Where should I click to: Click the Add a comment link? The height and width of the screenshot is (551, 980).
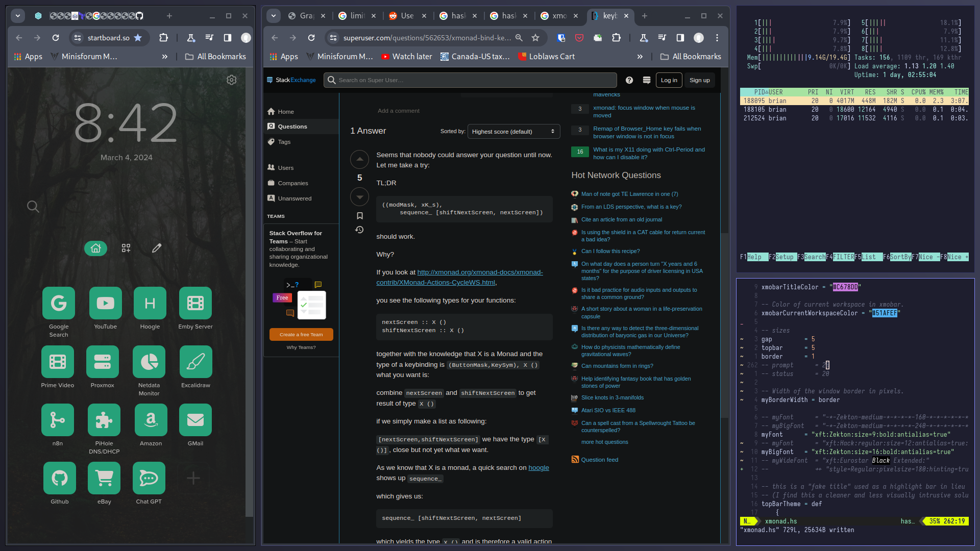[x=399, y=111]
